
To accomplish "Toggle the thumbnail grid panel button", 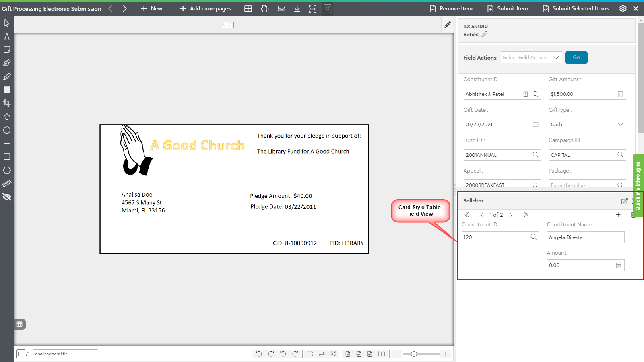I will point(19,324).
